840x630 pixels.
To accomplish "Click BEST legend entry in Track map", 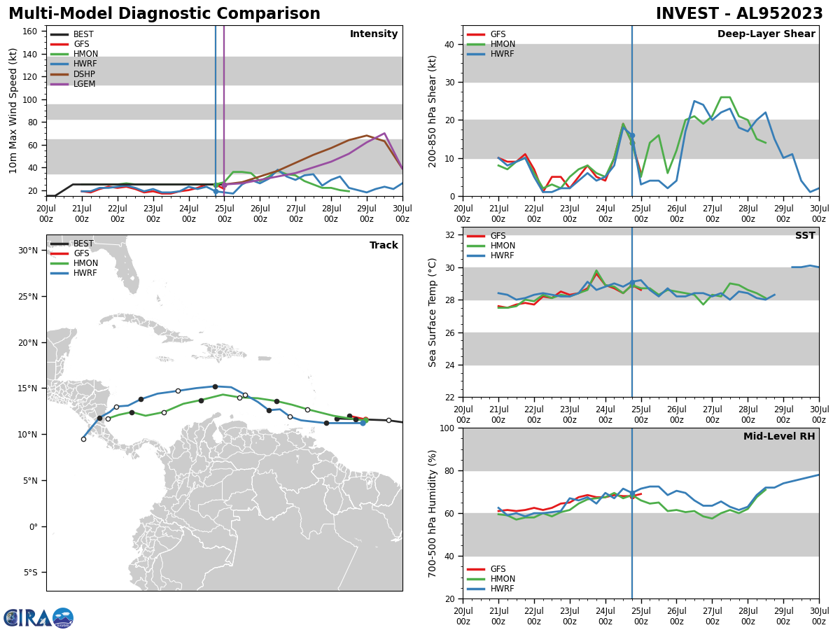I will tap(83, 244).
